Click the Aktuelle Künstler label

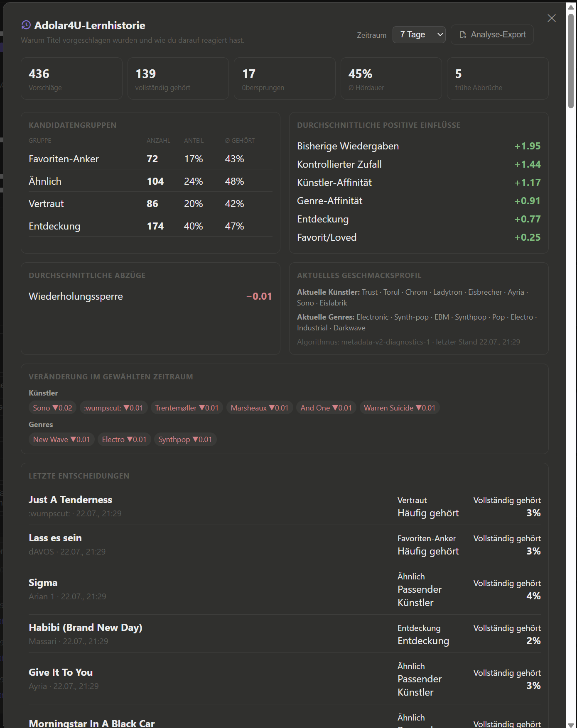click(x=328, y=292)
